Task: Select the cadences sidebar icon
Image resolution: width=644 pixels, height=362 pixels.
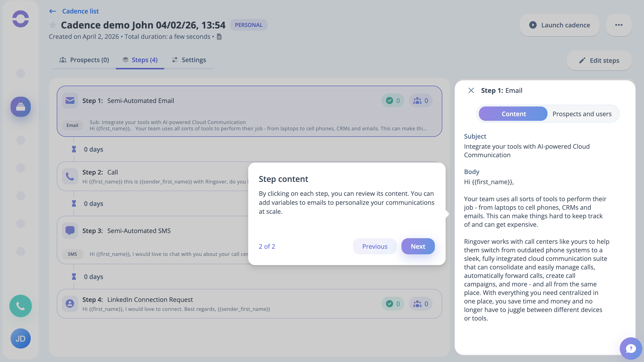Action: tap(20, 107)
